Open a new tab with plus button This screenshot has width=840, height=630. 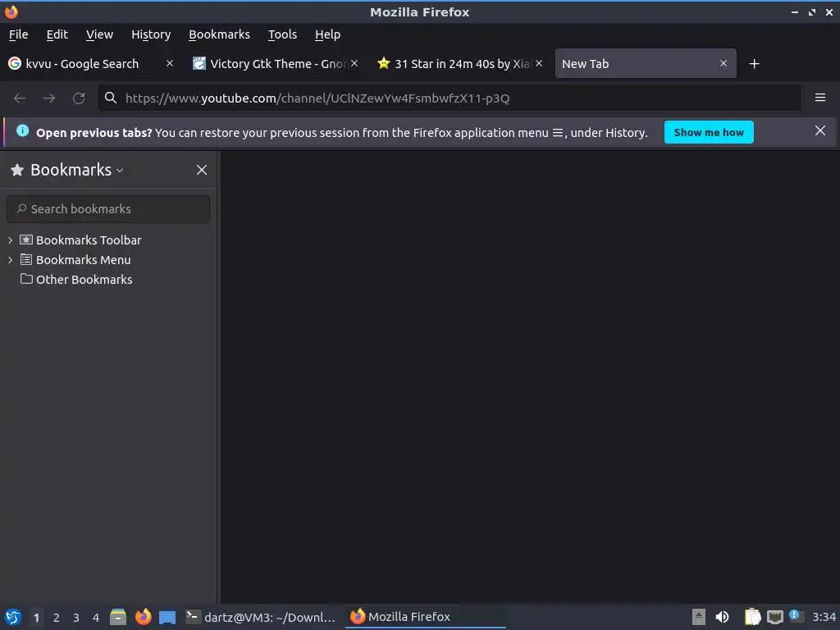pyautogui.click(x=755, y=64)
